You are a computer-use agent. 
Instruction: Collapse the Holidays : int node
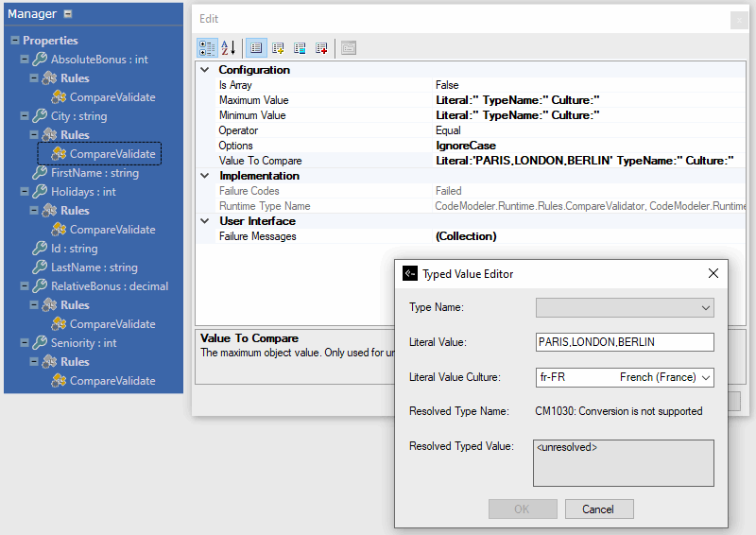tap(25, 192)
